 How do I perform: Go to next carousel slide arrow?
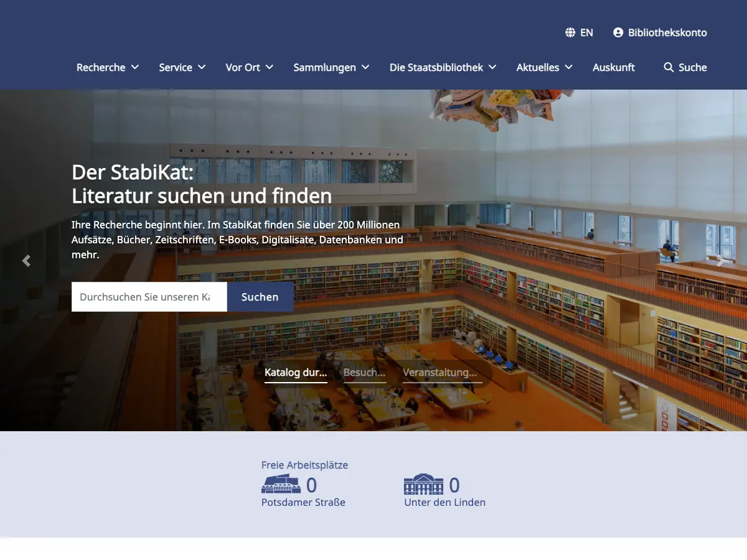720,261
